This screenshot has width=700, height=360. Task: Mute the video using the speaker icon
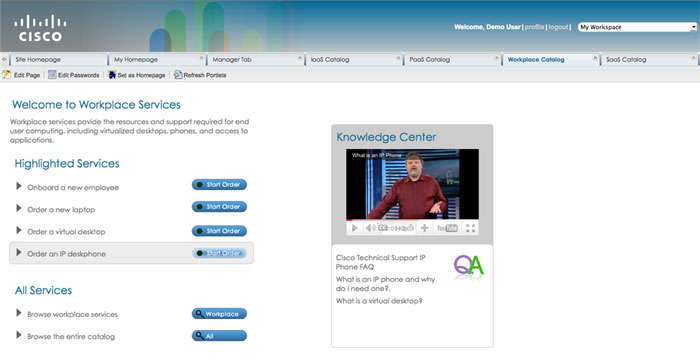[x=370, y=228]
